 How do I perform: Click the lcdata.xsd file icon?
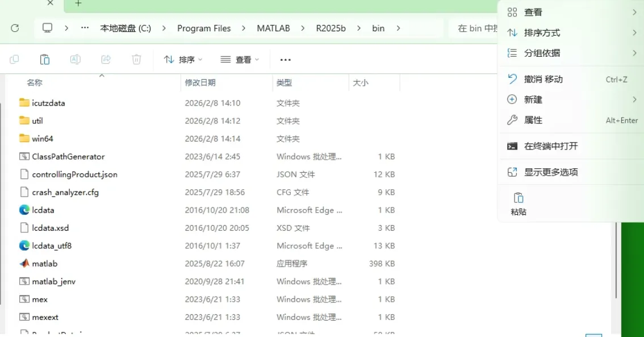24,228
